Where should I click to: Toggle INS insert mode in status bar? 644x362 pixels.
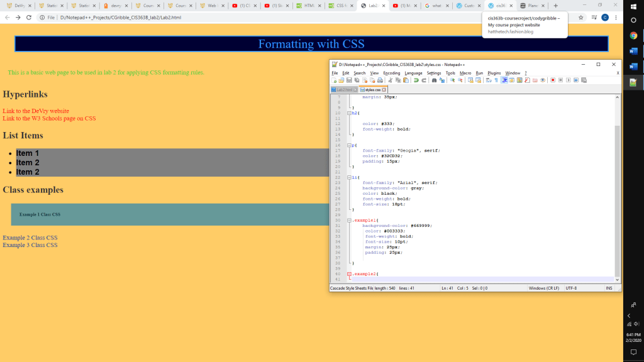tap(608, 288)
